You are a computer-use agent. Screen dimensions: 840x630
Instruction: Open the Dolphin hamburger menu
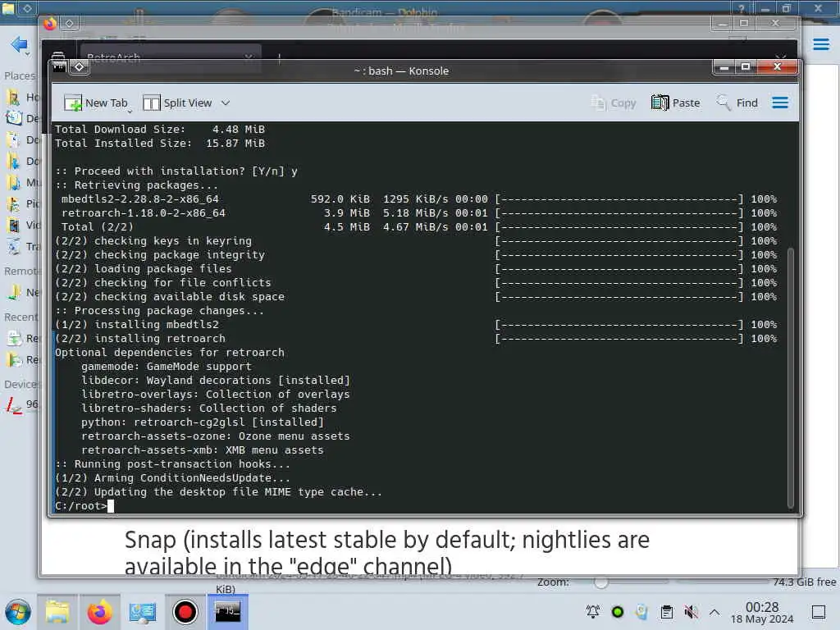click(820, 44)
